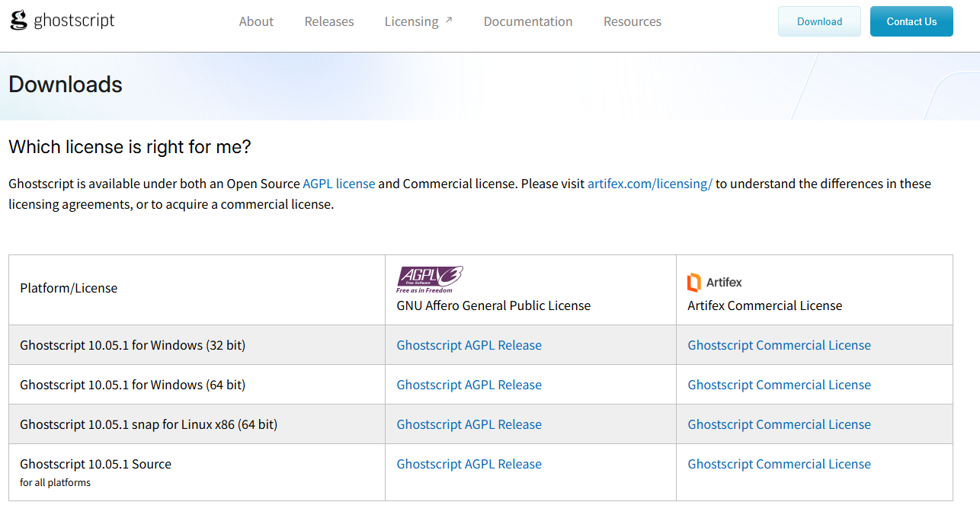This screenshot has height=518, width=980.
Task: Click the Contact Us button
Action: [x=911, y=21]
